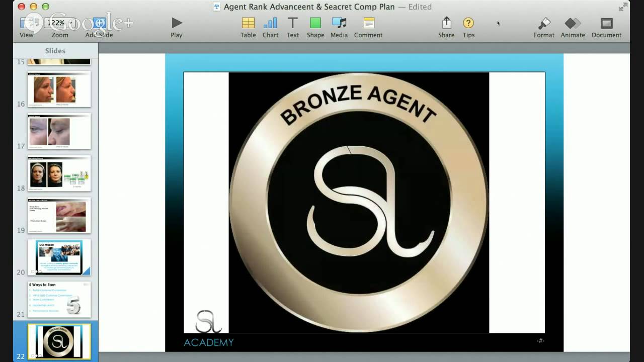Image resolution: width=644 pixels, height=362 pixels.
Task: Click the document title in title bar
Action: coord(309,7)
